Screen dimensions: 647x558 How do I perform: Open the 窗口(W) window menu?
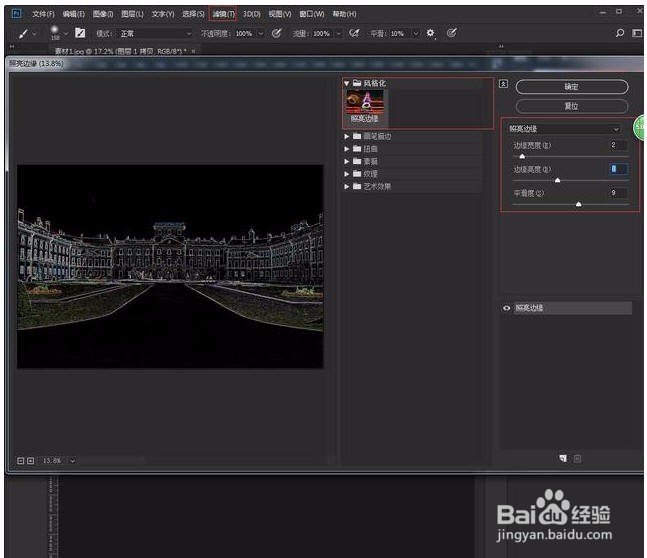point(312,14)
